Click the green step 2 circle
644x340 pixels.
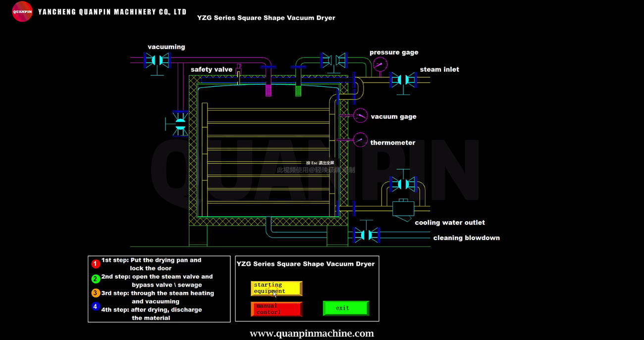click(x=96, y=279)
